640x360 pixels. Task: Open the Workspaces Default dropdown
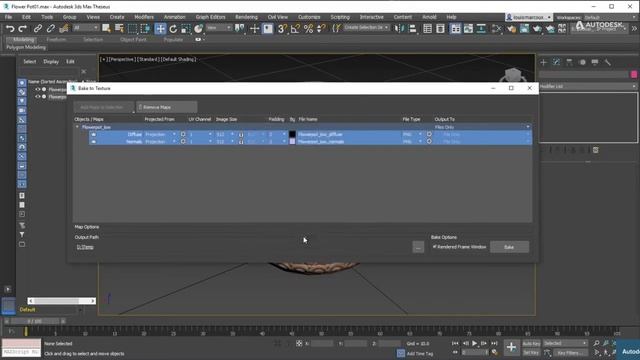610,18
